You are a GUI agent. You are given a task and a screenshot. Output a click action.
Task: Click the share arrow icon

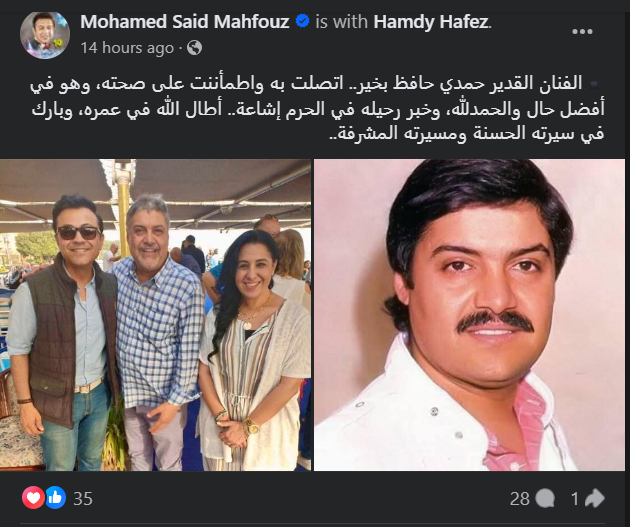(x=595, y=498)
